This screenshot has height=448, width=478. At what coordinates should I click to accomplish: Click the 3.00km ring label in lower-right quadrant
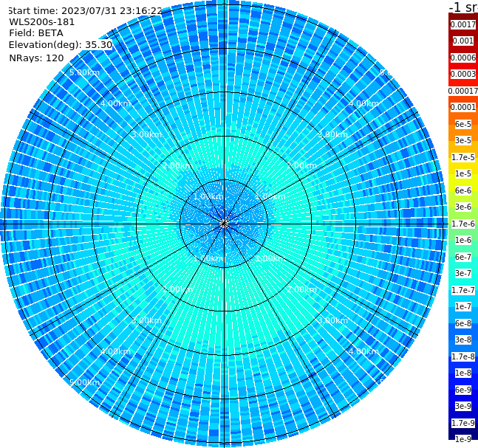tap(332, 320)
